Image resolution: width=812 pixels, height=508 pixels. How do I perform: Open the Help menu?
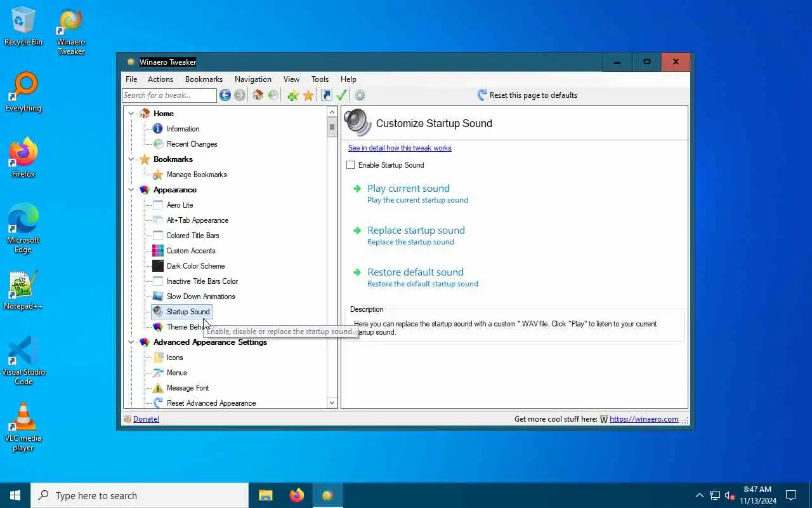348,79
